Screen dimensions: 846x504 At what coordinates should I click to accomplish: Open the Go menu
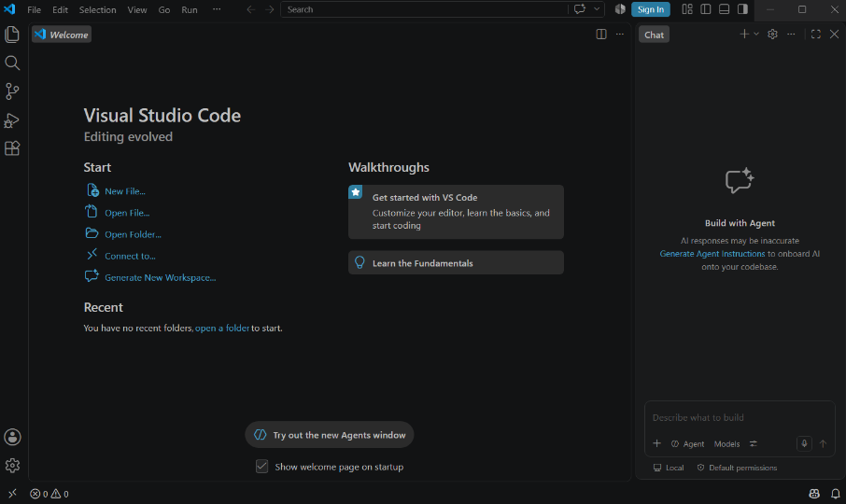tap(164, 9)
